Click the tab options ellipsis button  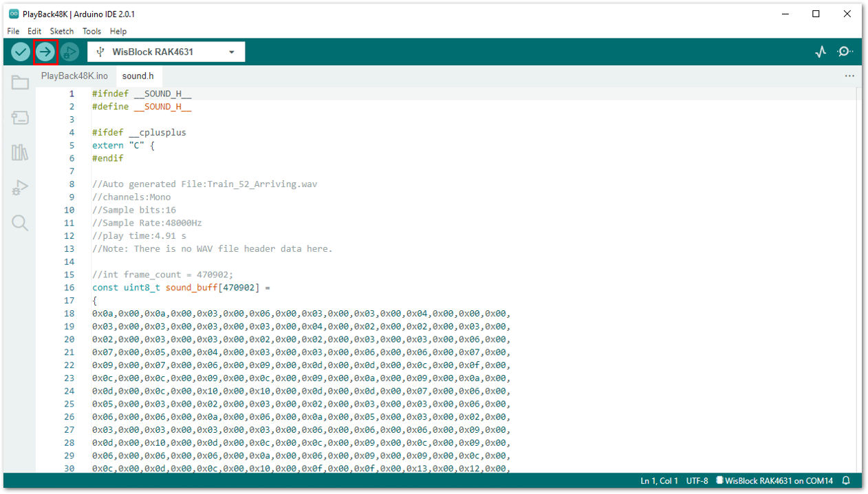click(x=849, y=76)
